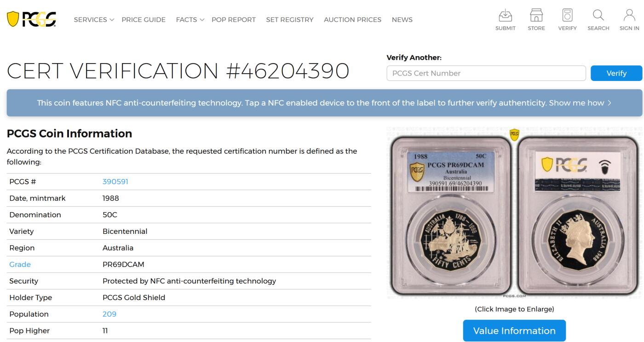Image resolution: width=644 pixels, height=342 pixels.
Task: Click the PCGS shield logo
Action: (31, 19)
